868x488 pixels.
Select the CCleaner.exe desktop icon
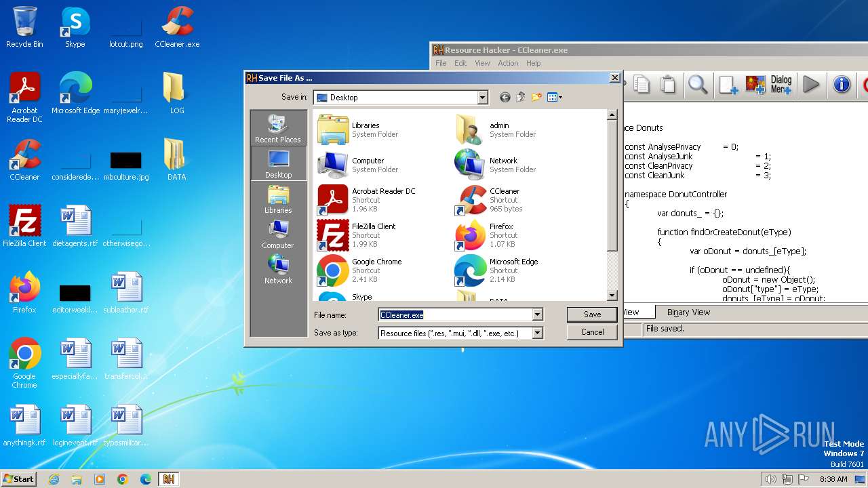pos(177,27)
